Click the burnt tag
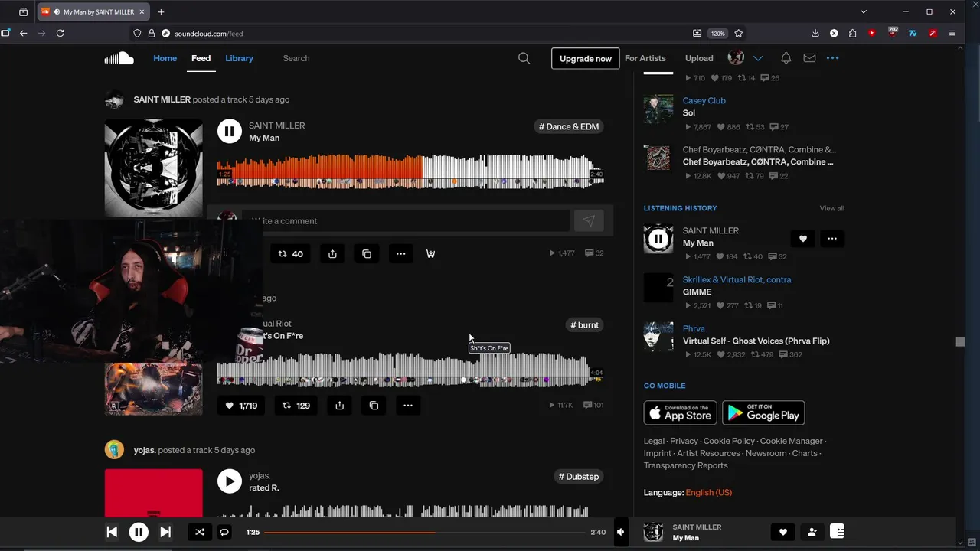This screenshot has width=980, height=551. tap(584, 325)
